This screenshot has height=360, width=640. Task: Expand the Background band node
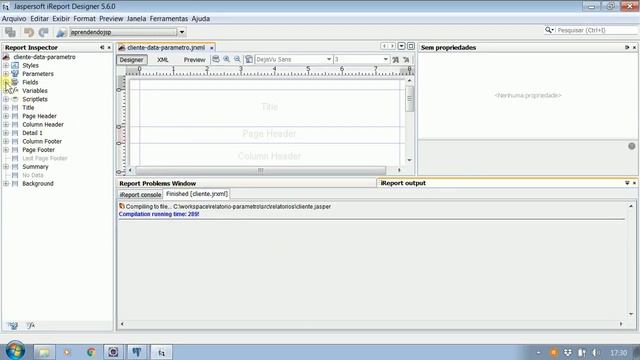(6, 184)
